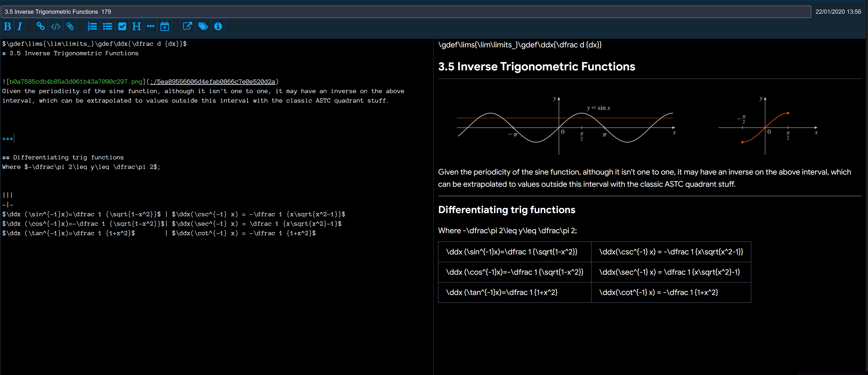
Task: Insert a code block
Action: click(55, 26)
